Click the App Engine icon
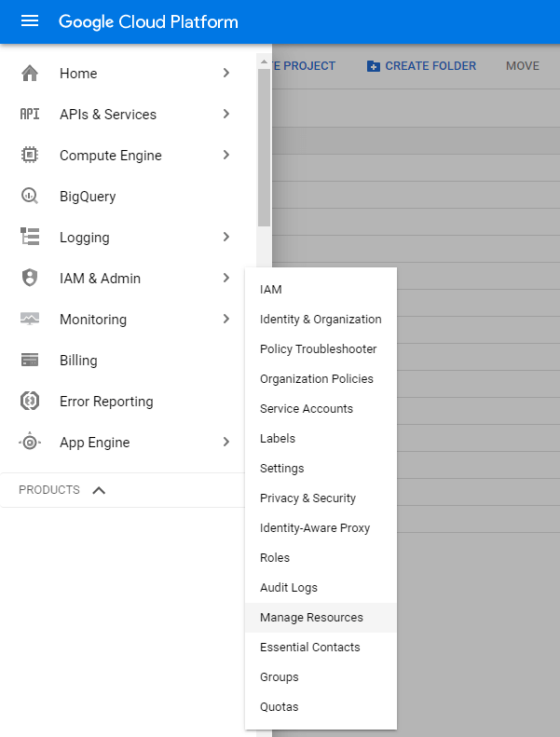560x737 pixels. [30, 443]
